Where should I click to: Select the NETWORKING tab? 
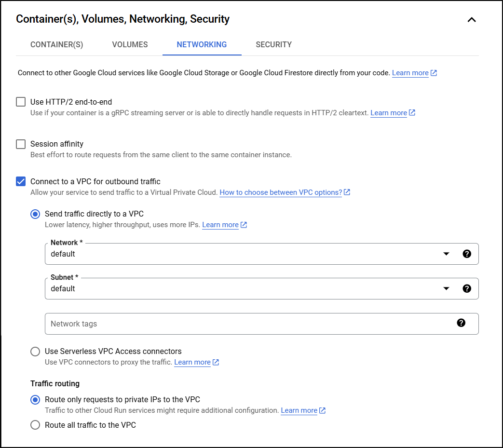pyautogui.click(x=202, y=44)
